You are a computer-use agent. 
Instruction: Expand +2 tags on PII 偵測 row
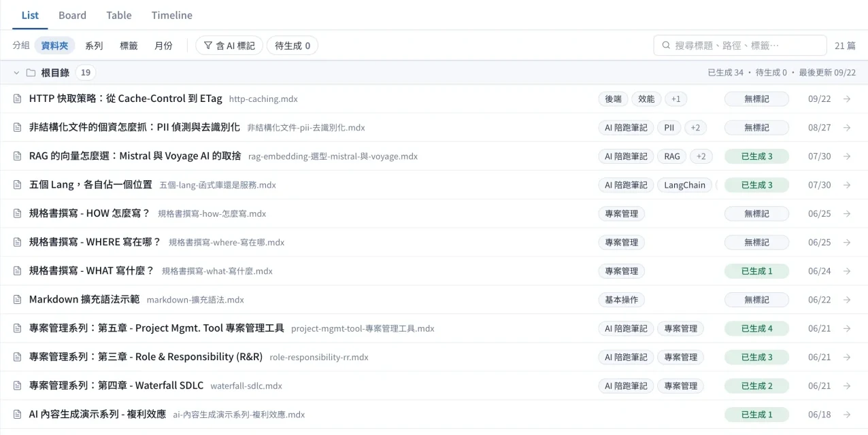pos(695,128)
